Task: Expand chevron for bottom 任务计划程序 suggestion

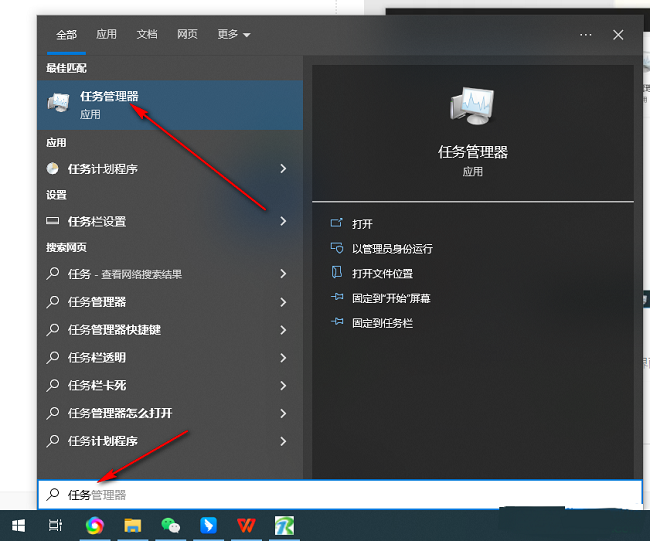Action: coord(283,441)
